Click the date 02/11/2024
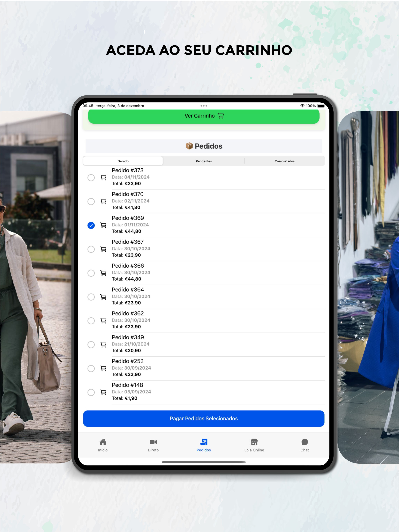The width and height of the screenshot is (399, 532). (137, 201)
